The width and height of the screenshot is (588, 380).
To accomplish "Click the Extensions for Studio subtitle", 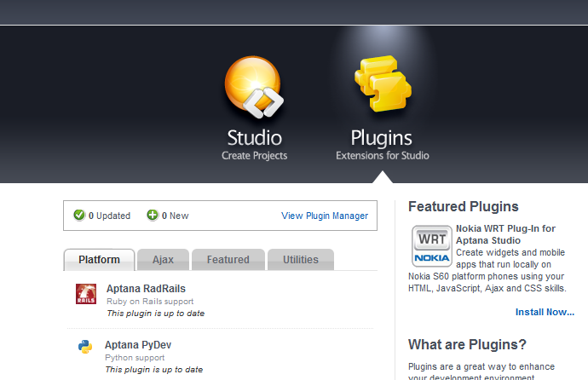I will [x=382, y=156].
